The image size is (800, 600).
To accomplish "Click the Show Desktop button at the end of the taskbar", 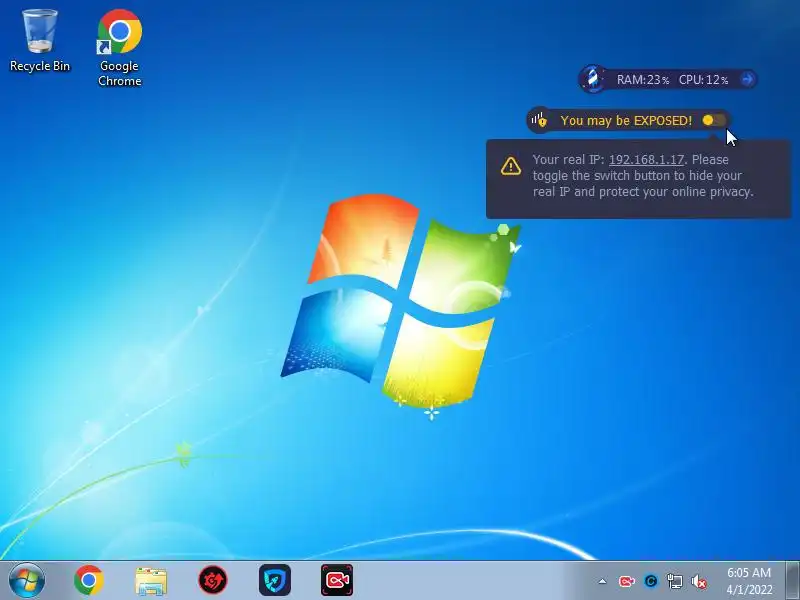I will 792,581.
